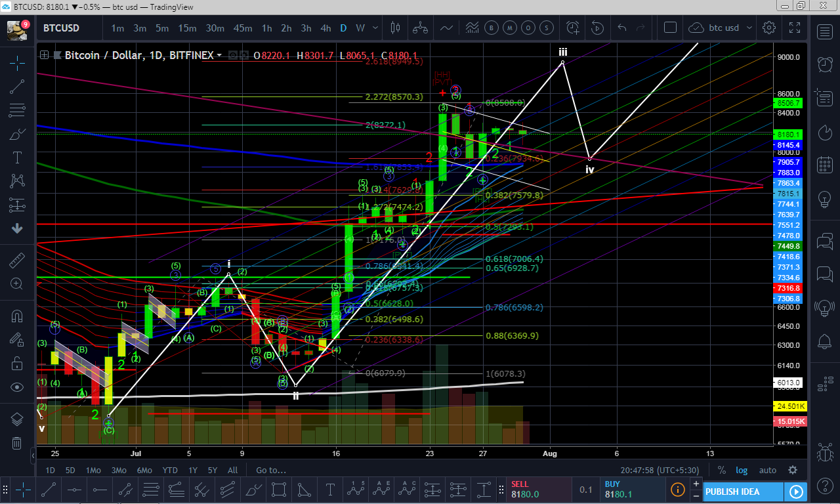840x504 pixels.
Task: Open the forecasting tools in left sidebar
Action: coord(17,205)
